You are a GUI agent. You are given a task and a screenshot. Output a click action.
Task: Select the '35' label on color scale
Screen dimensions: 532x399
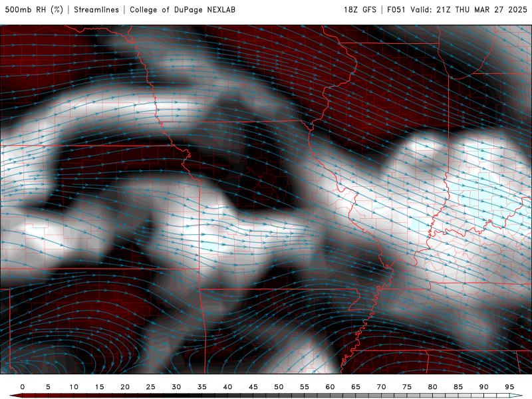(202, 387)
